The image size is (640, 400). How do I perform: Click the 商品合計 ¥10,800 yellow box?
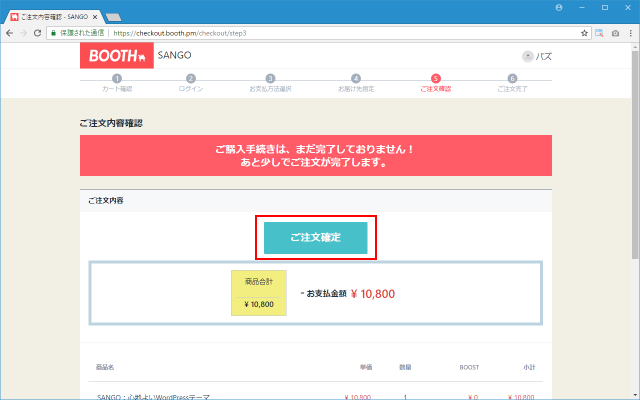click(x=259, y=293)
